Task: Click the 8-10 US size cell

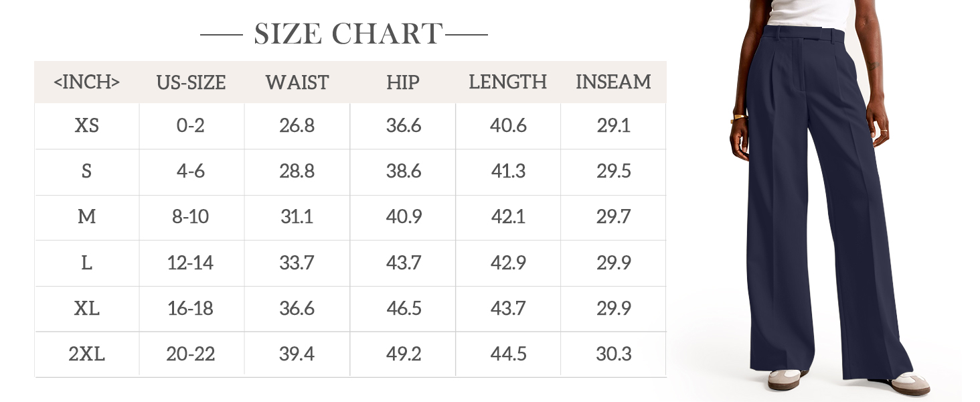Action: click(x=191, y=217)
